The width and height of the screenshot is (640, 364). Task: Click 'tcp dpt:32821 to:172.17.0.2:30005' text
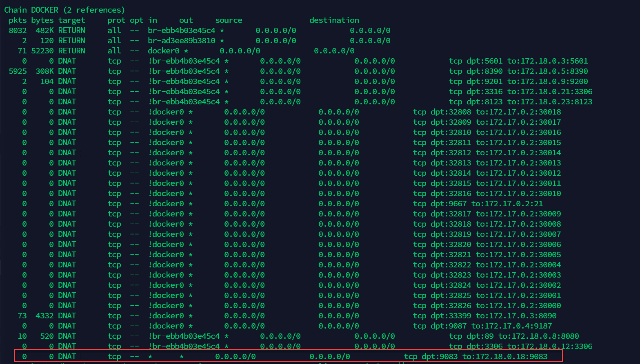(487, 254)
